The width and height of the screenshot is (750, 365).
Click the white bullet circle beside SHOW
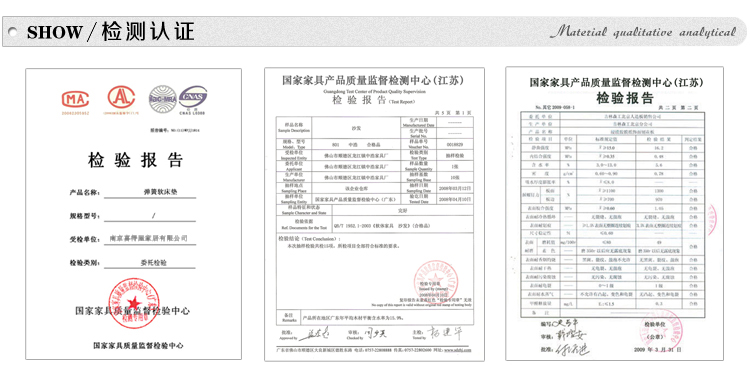13,33
